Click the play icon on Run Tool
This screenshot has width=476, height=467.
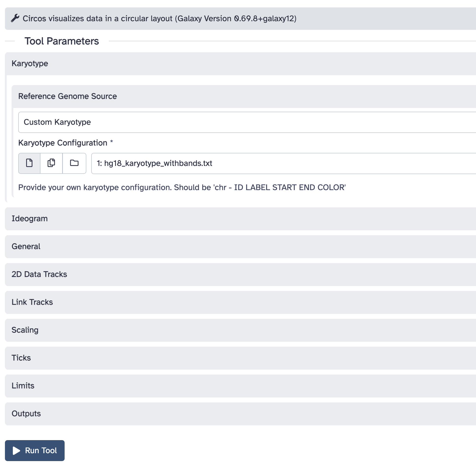[16, 450]
